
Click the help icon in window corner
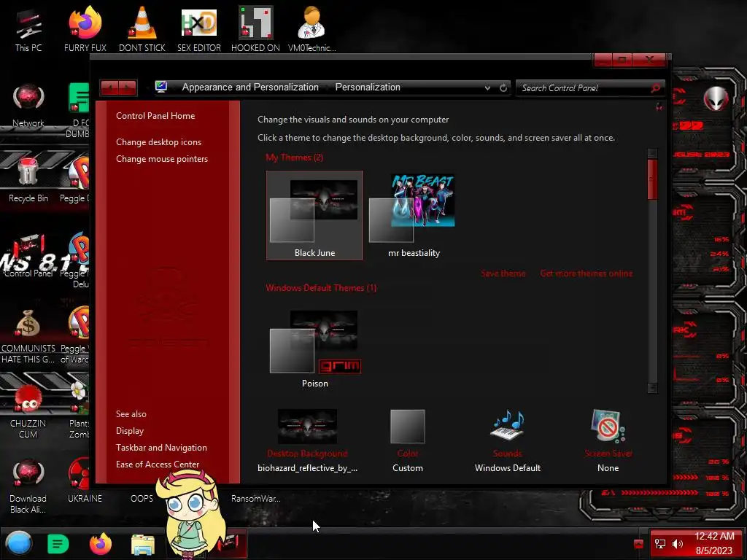tap(659, 107)
